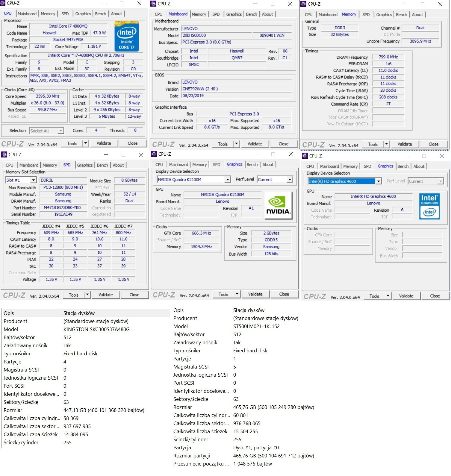
Task: Click CPU-Z title icon of NVIDIA Graphics window
Action: tap(154, 154)
